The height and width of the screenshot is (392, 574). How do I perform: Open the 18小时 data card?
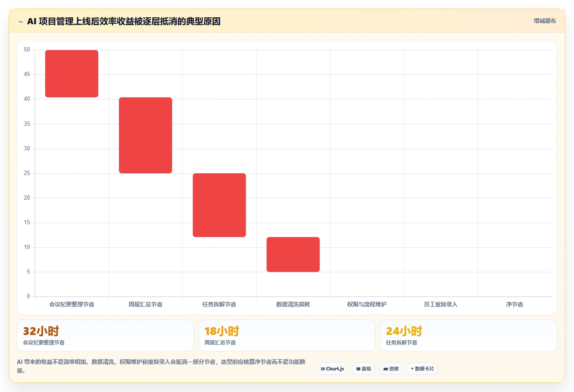point(287,335)
